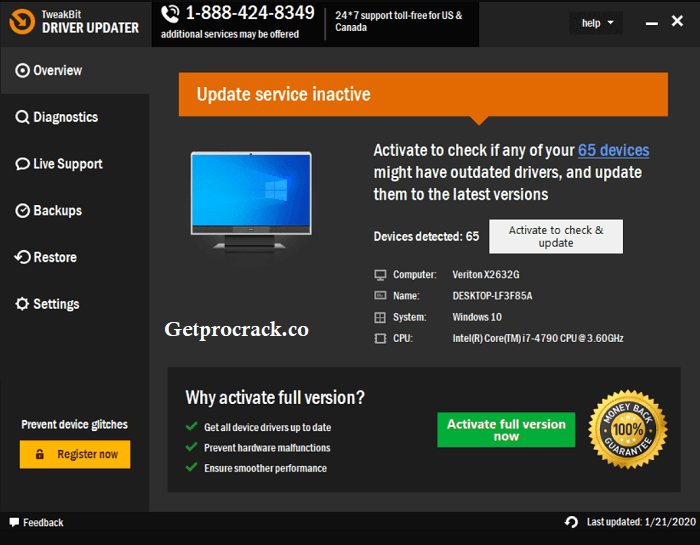Click the Feedback speech bubble icon
Image resolution: width=700 pixels, height=545 pixels.
click(14, 522)
